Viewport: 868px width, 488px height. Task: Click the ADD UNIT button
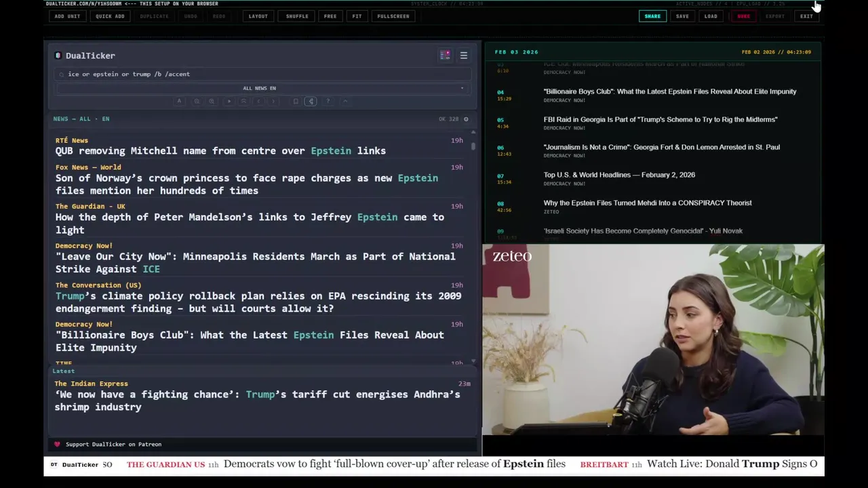[67, 16]
